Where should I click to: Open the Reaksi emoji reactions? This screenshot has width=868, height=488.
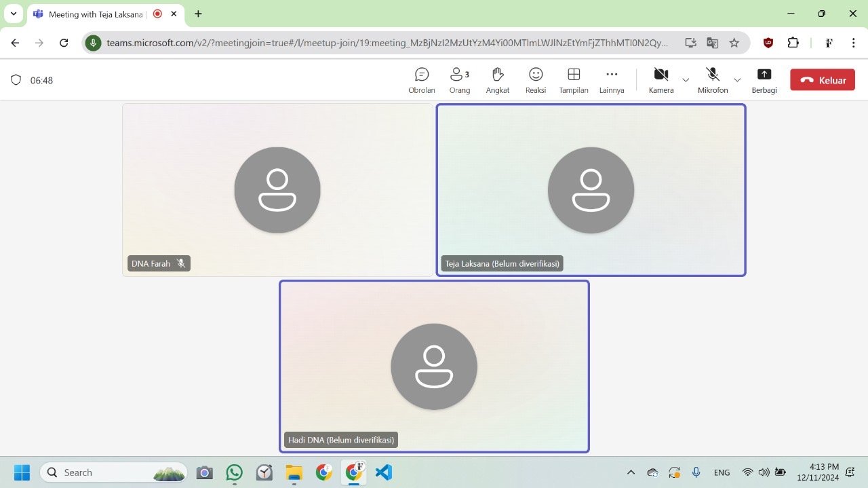[x=535, y=80]
